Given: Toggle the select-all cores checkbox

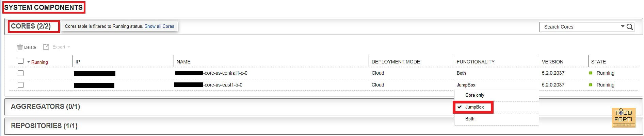Looking at the screenshot, I should [x=20, y=61].
